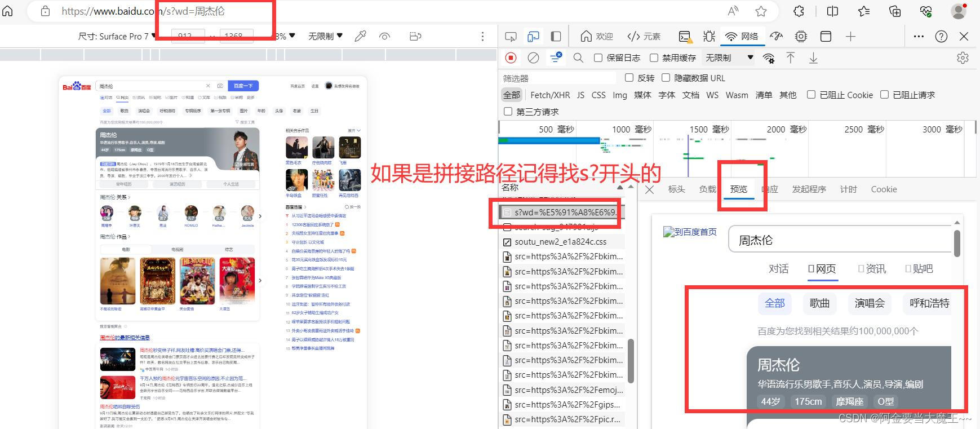This screenshot has width=980, height=429.
Task: Click the vision emulation eye icon
Action: [x=385, y=37]
